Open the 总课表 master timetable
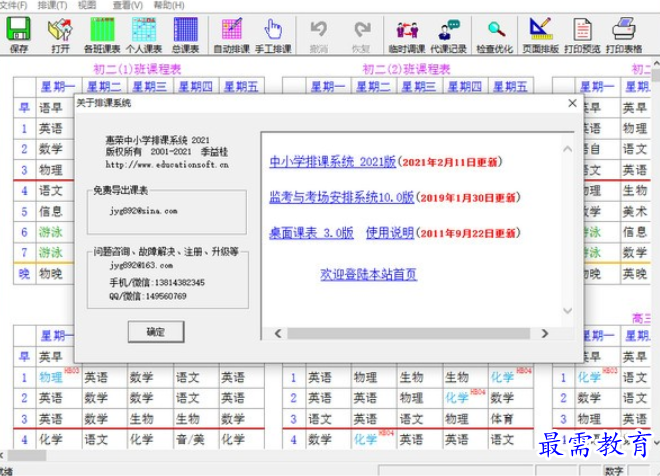Screen dimensions: 660x476 186,35
